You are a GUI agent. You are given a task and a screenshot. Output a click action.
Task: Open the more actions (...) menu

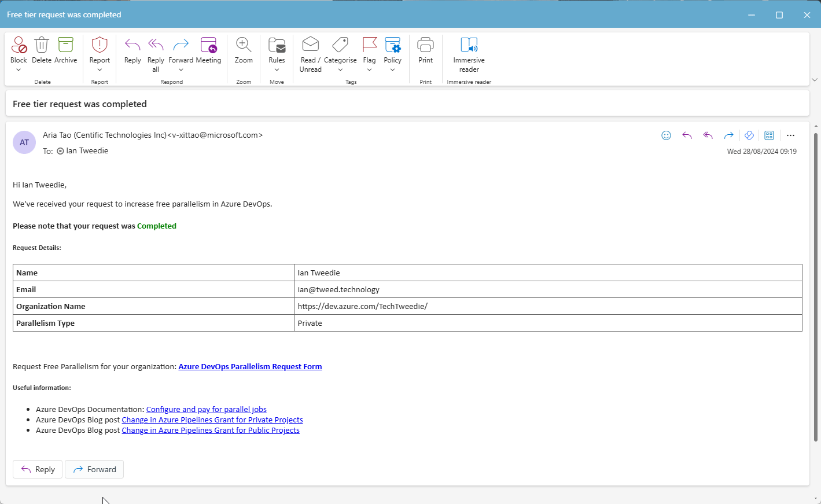pos(790,135)
